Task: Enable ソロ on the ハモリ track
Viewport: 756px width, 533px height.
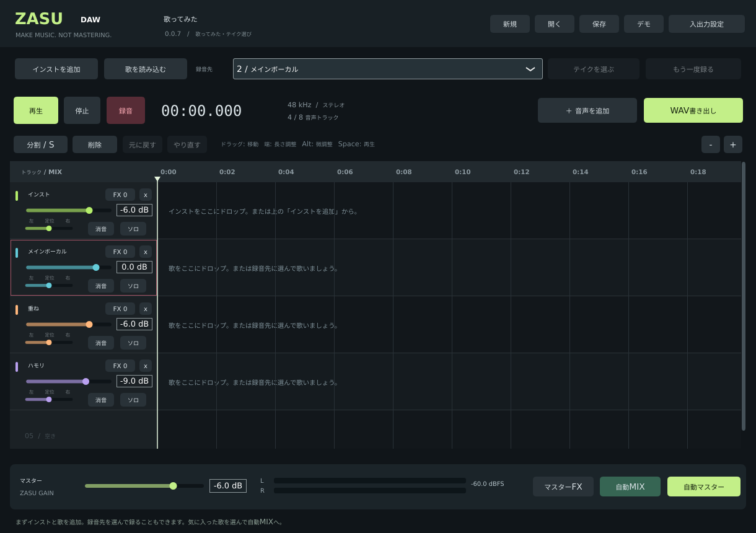Action: pos(133,400)
